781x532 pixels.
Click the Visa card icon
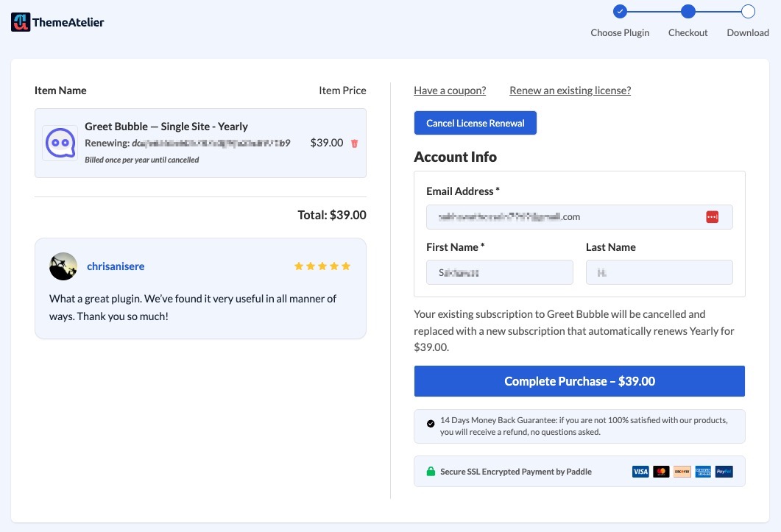pos(640,472)
